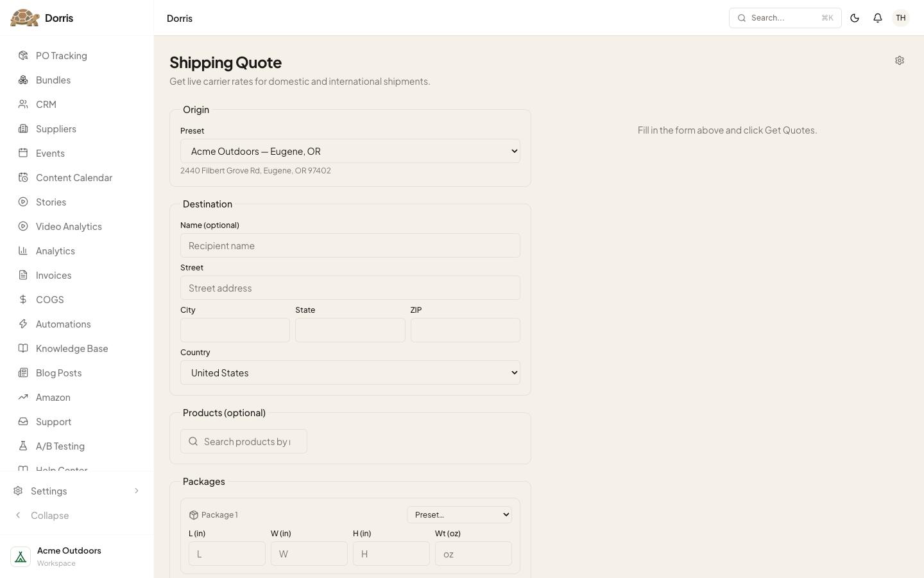Open Support in sidebar
Viewport: 924px width, 578px height.
click(77, 421)
